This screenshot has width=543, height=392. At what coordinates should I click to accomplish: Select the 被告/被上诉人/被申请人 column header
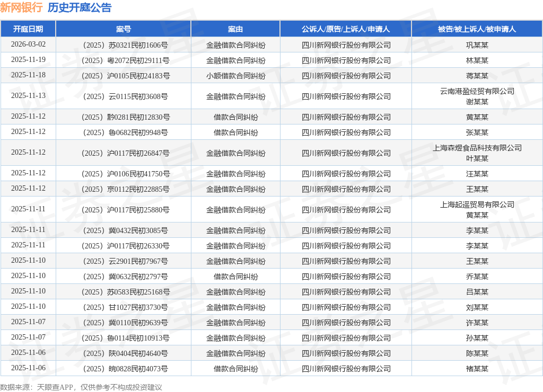[x=477, y=29]
